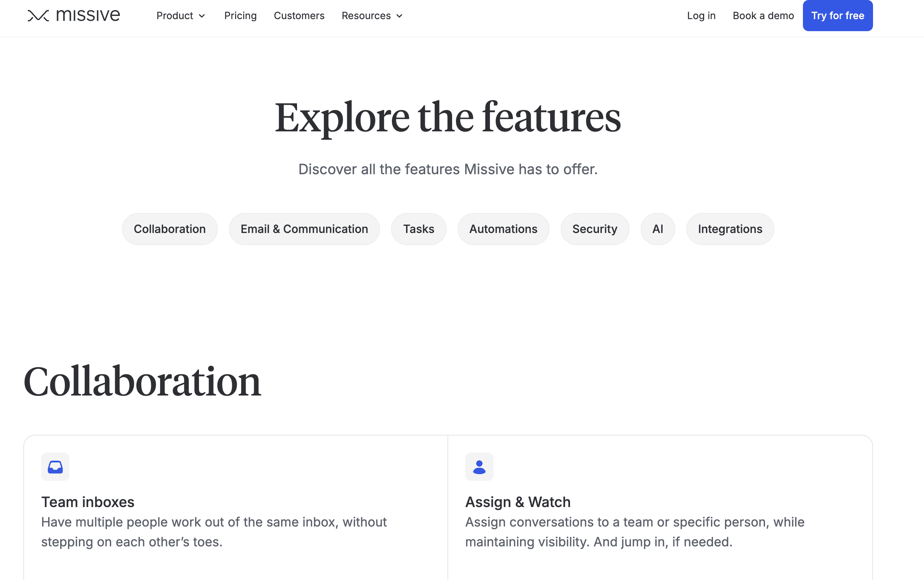Viewport: 924px width, 580px height.
Task: Open the Team inboxes feature title
Action: (88, 502)
